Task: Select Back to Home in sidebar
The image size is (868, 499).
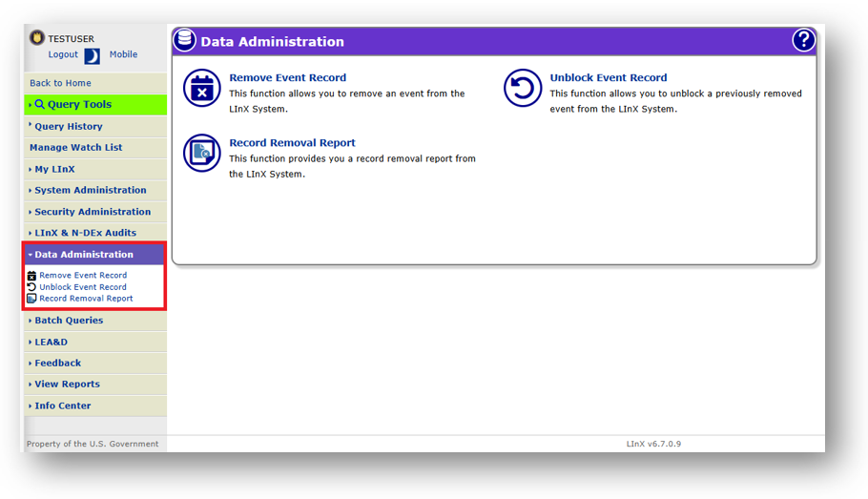Action: click(x=60, y=83)
